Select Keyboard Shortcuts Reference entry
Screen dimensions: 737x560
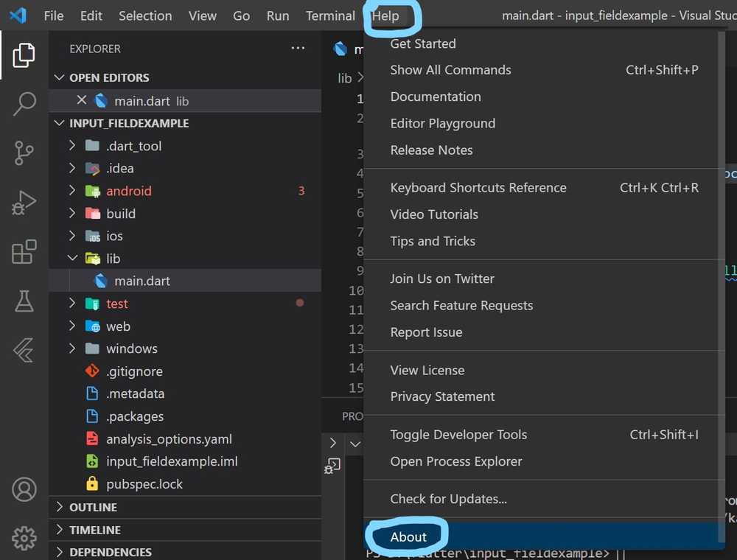click(544, 188)
